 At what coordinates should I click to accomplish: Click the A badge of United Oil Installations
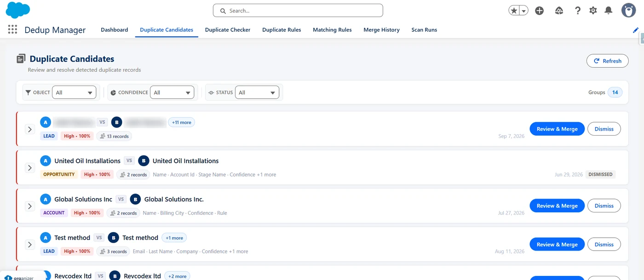pos(45,161)
